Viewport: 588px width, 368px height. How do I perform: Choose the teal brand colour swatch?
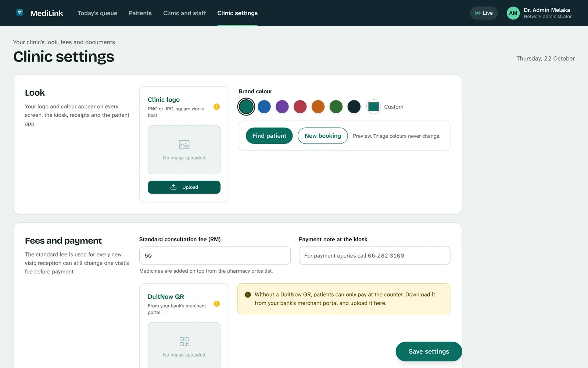click(246, 107)
